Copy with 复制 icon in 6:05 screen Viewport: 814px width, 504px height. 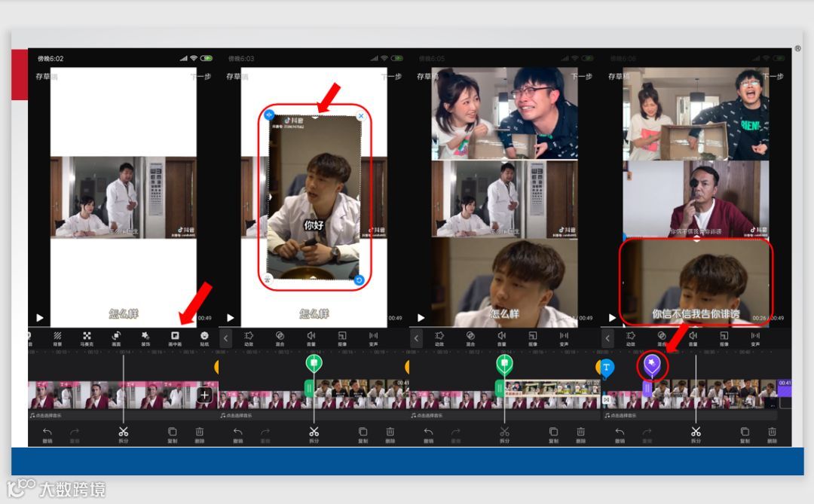point(553,435)
